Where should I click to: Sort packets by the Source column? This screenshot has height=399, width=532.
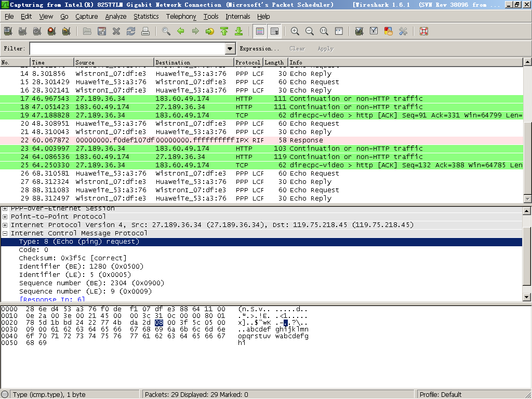pyautogui.click(x=114, y=62)
